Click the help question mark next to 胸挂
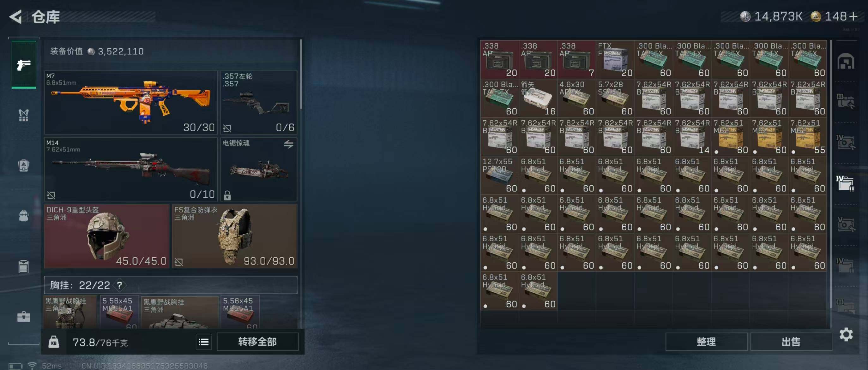Screen dimensions: 868x370 pyautogui.click(x=119, y=285)
